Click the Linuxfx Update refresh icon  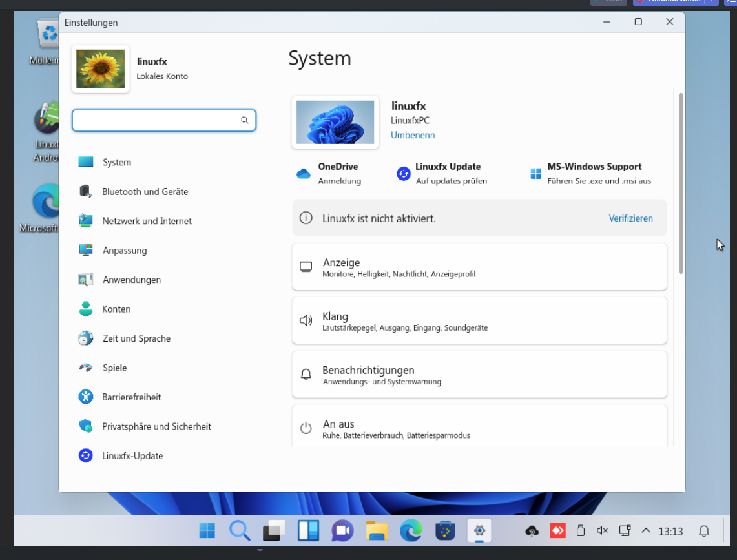(403, 174)
